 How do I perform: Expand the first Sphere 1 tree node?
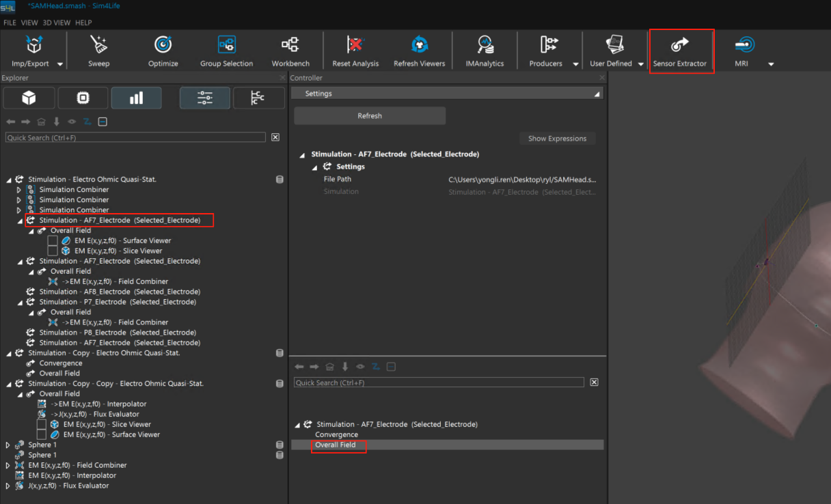(x=8, y=445)
